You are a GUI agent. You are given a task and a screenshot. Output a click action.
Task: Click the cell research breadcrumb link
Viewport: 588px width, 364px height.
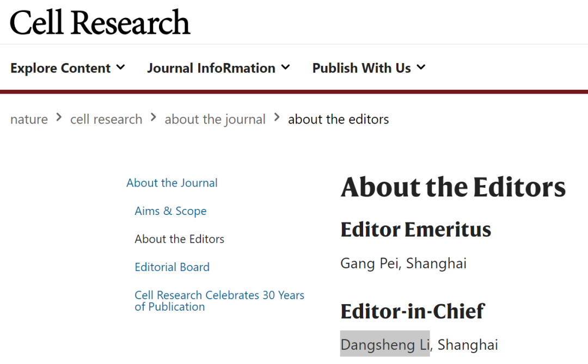point(106,119)
